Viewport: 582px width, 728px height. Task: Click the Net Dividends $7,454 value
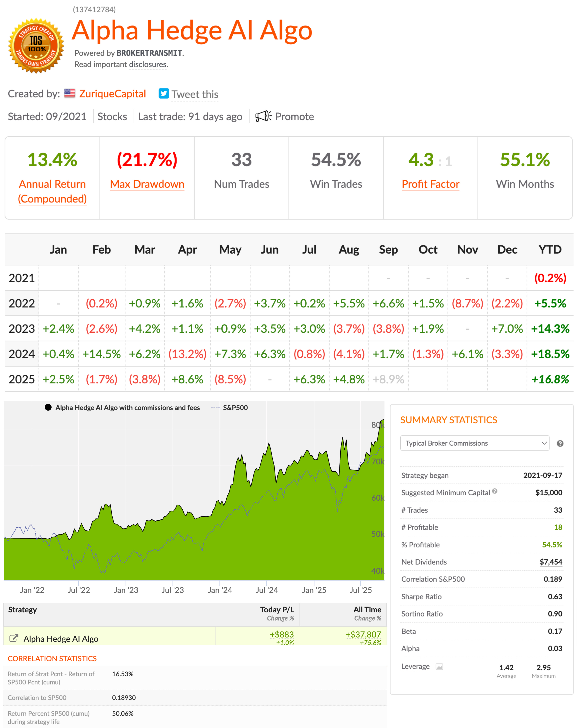pyautogui.click(x=551, y=562)
